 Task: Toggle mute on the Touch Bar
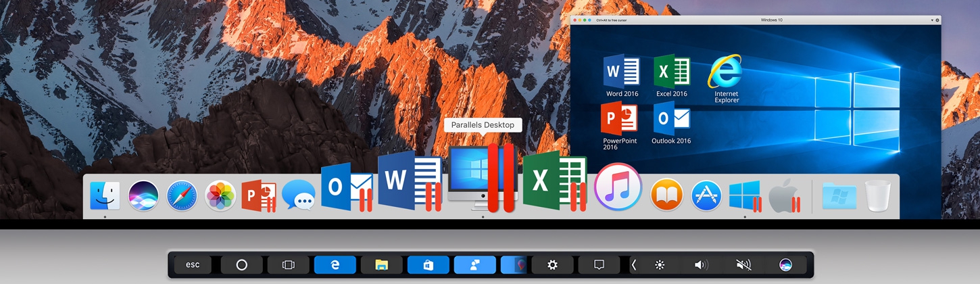[x=743, y=265]
